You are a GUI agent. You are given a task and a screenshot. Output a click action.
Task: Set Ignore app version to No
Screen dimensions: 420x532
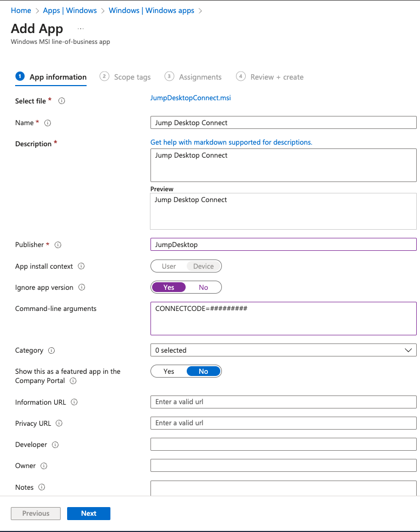(x=204, y=287)
